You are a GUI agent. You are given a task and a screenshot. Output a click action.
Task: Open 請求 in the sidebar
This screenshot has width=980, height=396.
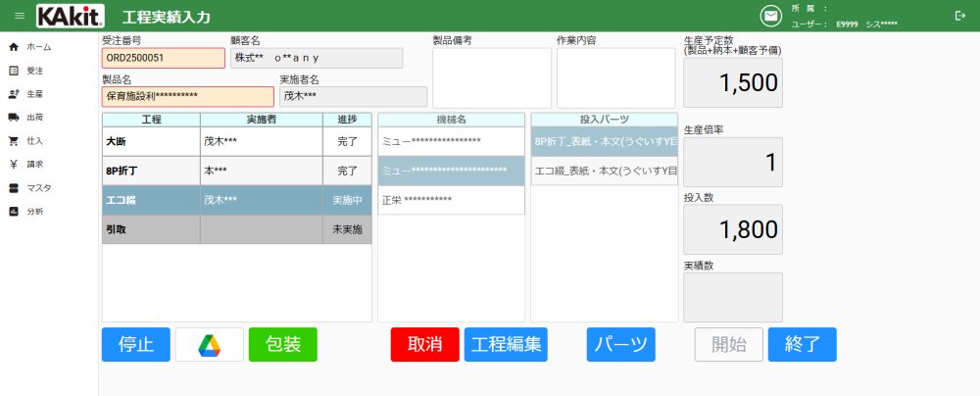tap(34, 165)
